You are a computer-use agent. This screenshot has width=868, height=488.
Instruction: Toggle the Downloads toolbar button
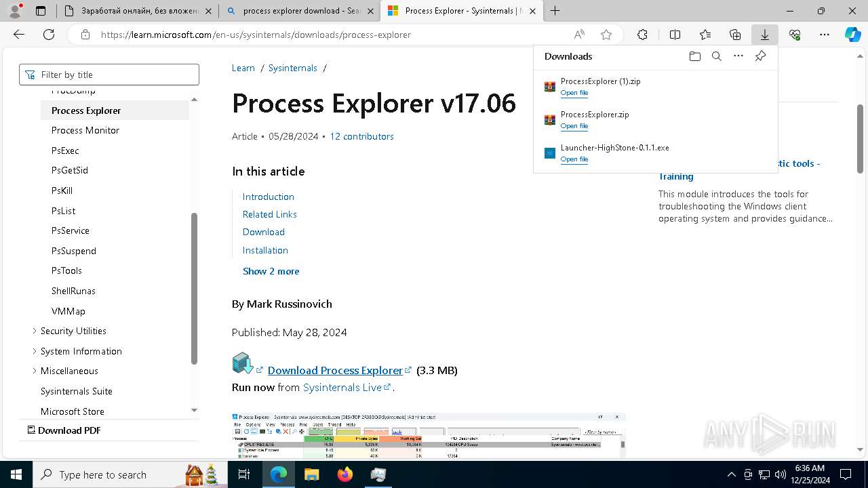(765, 35)
